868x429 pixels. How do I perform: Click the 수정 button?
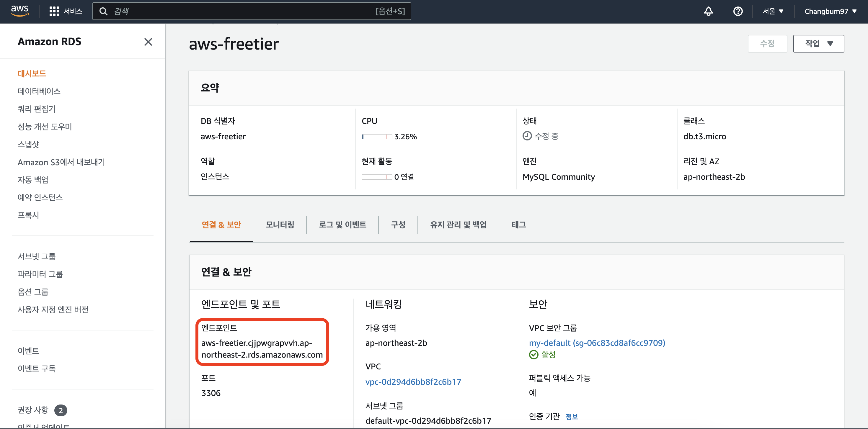coord(767,43)
